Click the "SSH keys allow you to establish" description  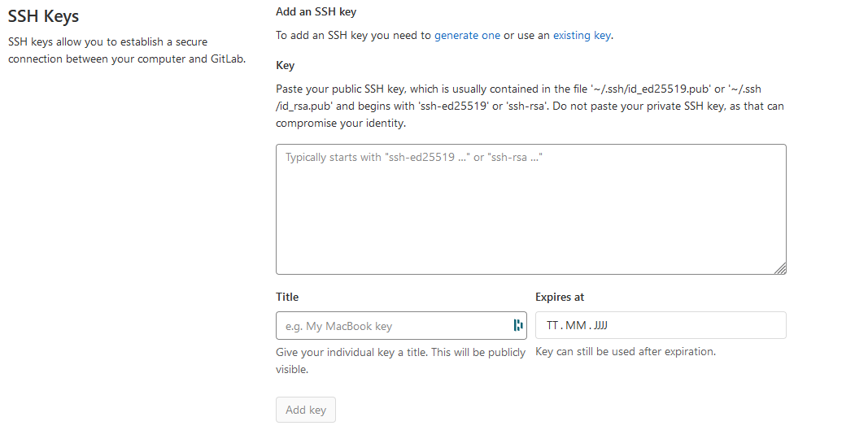[x=127, y=50]
